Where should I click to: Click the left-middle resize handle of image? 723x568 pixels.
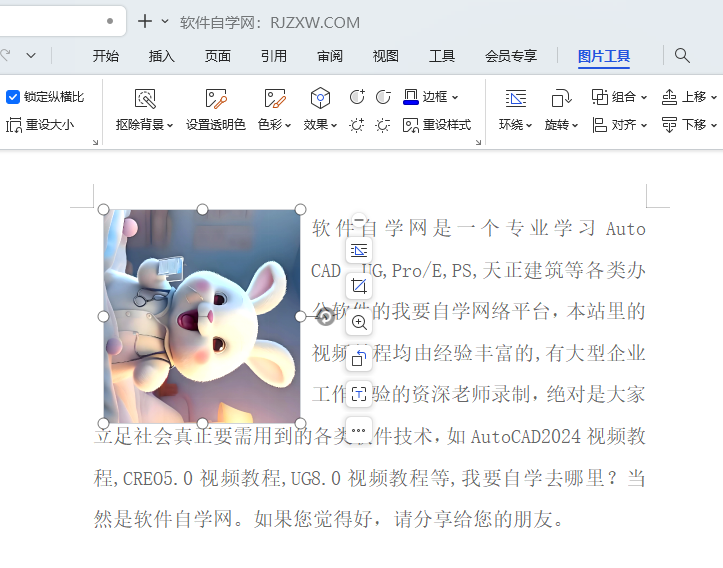pyautogui.click(x=104, y=316)
